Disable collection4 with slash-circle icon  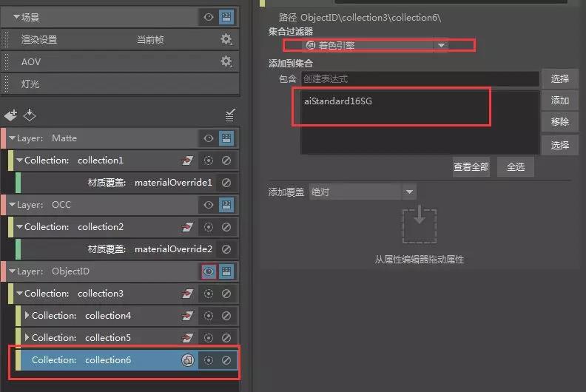pyautogui.click(x=226, y=316)
